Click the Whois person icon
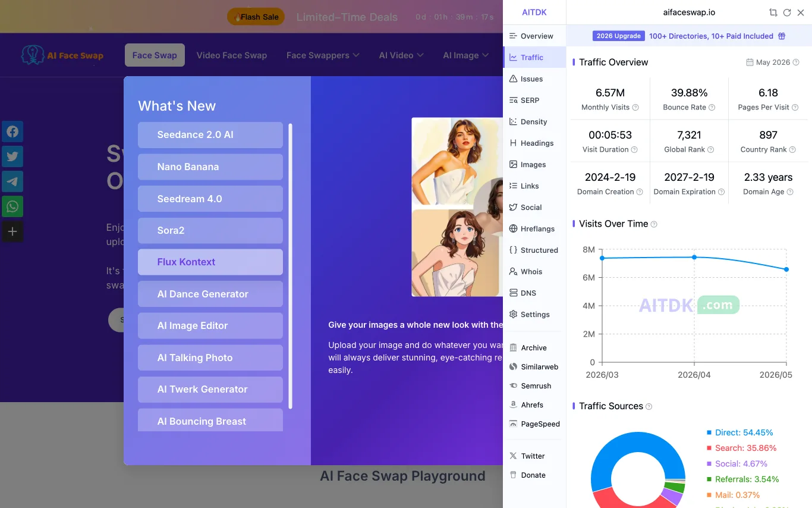The height and width of the screenshot is (508, 812). (514, 272)
